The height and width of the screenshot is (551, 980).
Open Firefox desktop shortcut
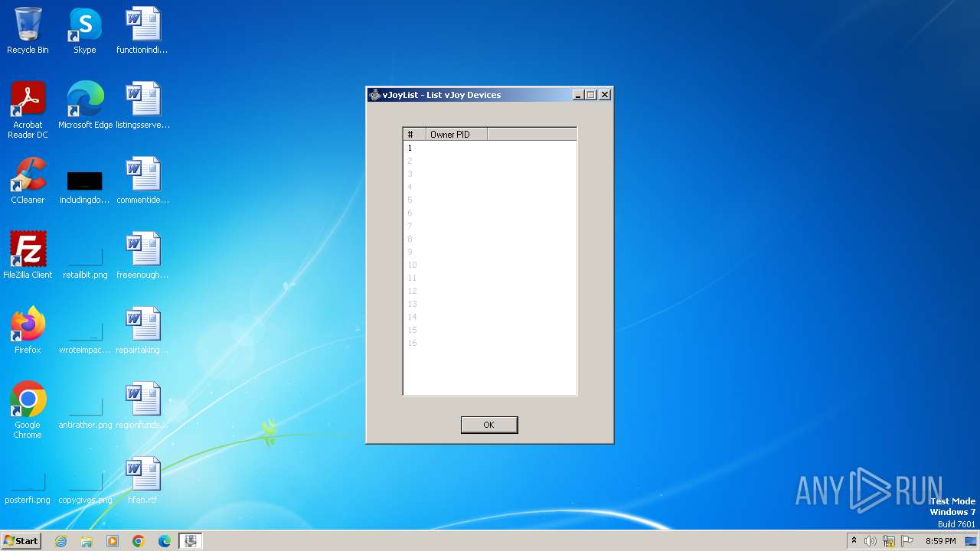[28, 331]
